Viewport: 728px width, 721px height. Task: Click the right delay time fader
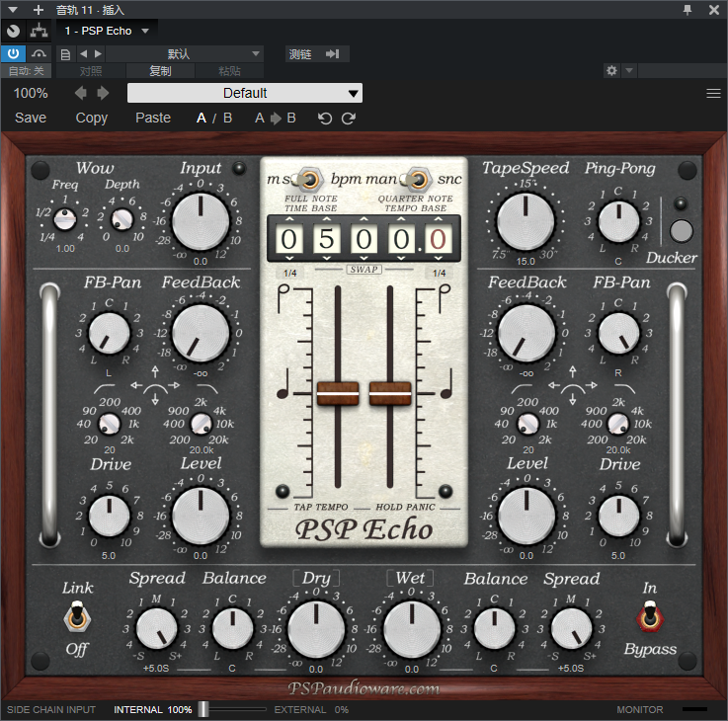(390, 394)
